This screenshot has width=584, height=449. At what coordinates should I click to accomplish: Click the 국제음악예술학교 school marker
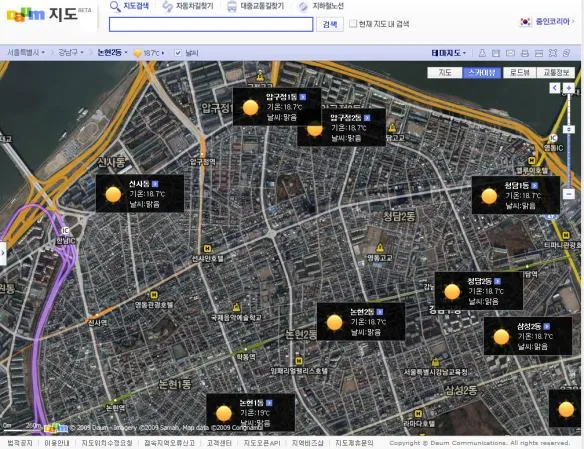point(236,308)
